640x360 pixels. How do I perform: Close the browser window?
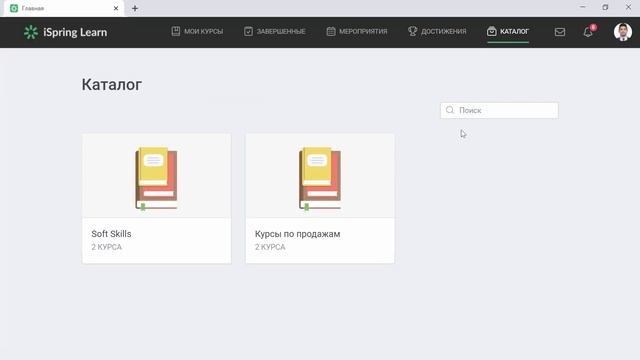pyautogui.click(x=628, y=7)
